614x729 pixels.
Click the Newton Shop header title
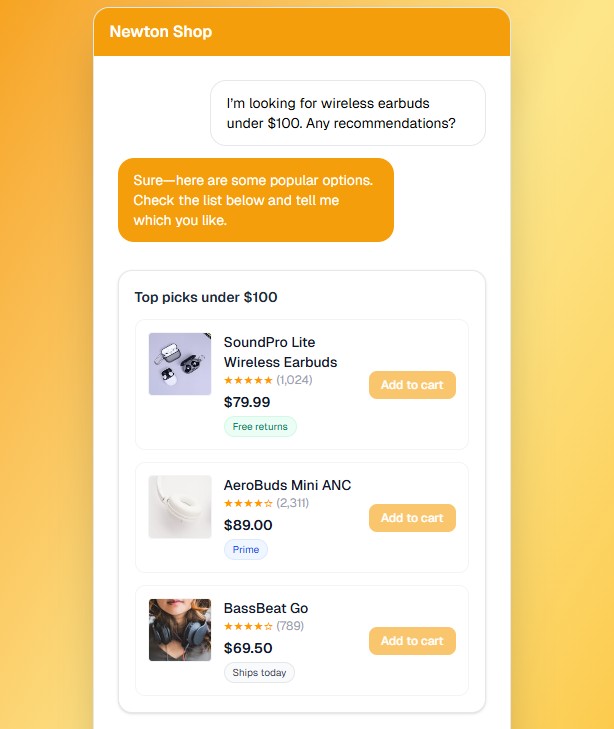[x=161, y=31]
